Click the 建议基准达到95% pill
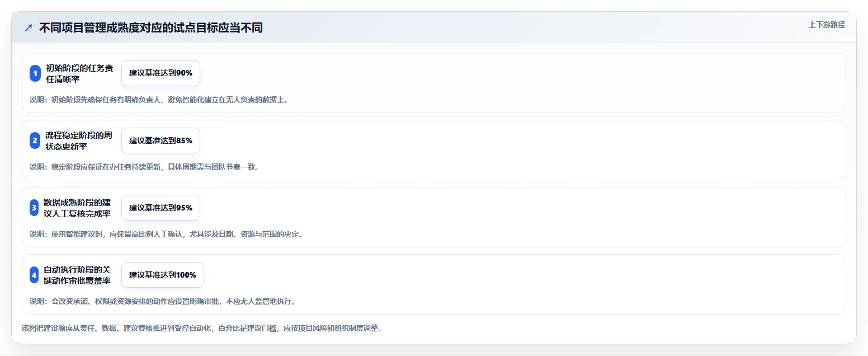Viewport: 868px width, 356px height. tap(161, 208)
